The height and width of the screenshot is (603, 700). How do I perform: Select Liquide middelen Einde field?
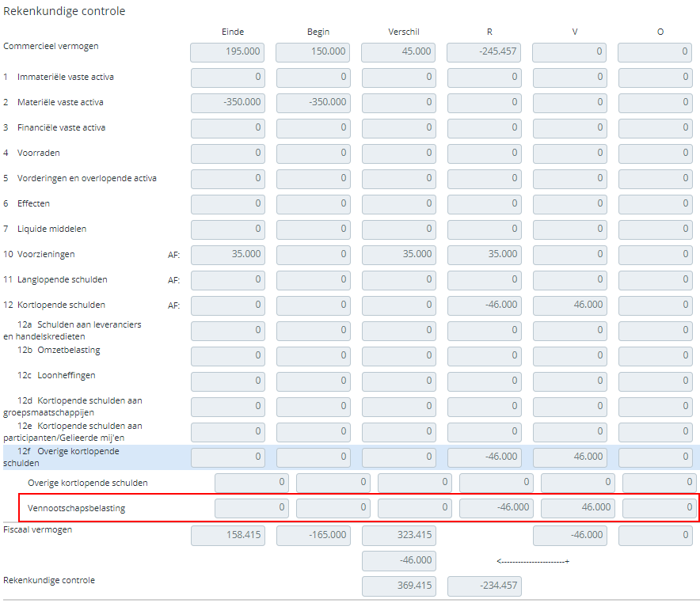[x=228, y=229]
